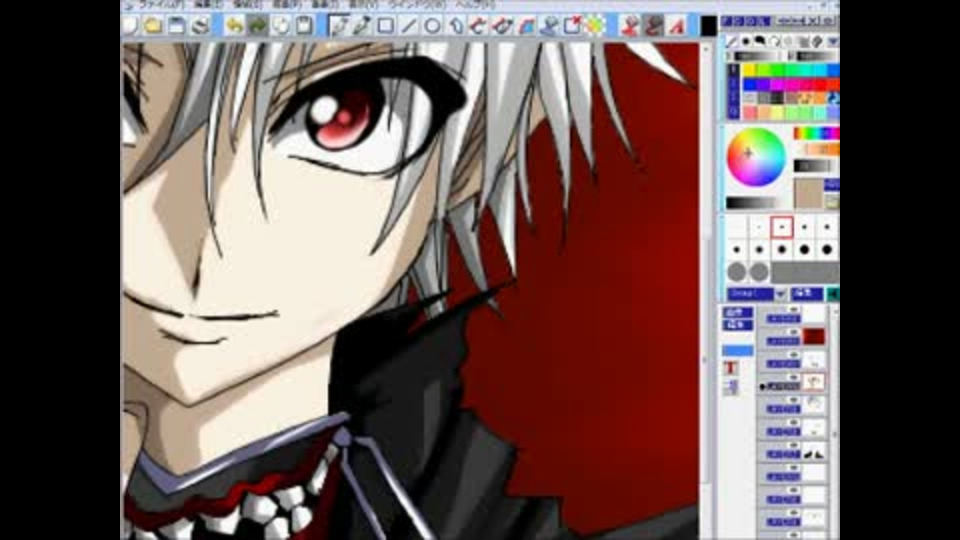The image size is (960, 540).
Task: Choose the blue-and-red gradient fill tool
Action: [527, 26]
